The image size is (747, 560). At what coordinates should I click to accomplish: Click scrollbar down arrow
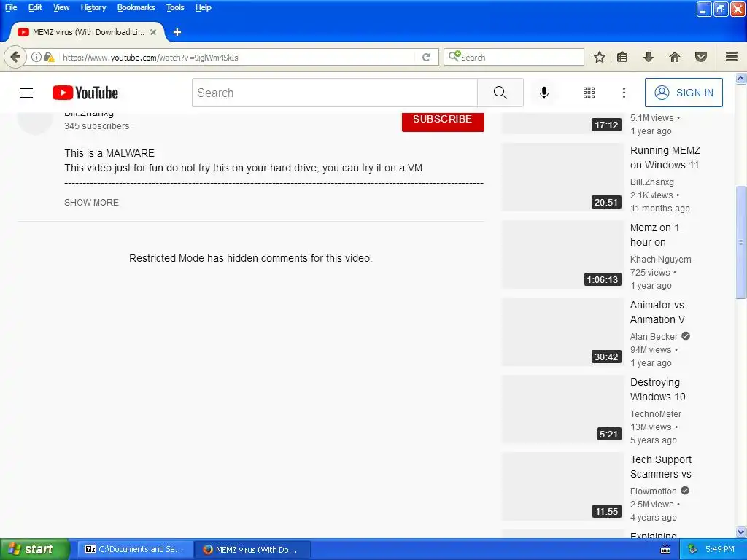point(741,532)
